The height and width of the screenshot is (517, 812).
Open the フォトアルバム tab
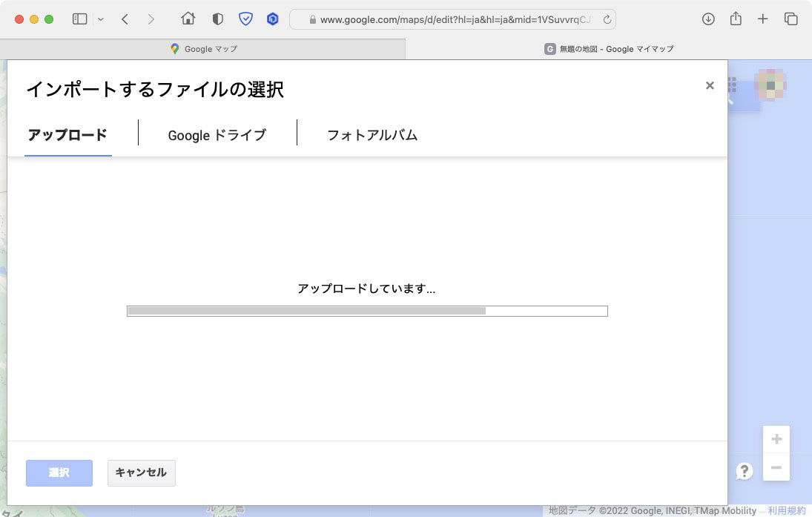pyautogui.click(x=372, y=136)
